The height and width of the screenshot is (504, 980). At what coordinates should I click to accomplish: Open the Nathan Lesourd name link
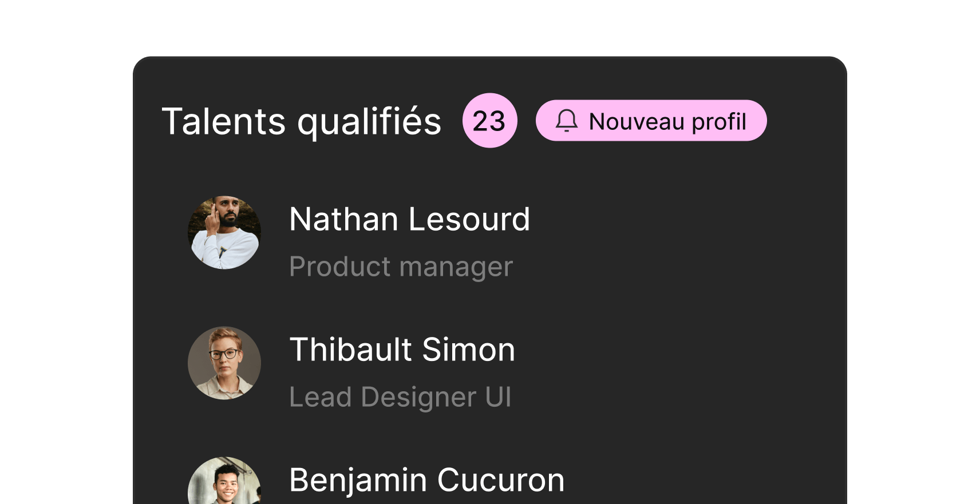coord(409,219)
